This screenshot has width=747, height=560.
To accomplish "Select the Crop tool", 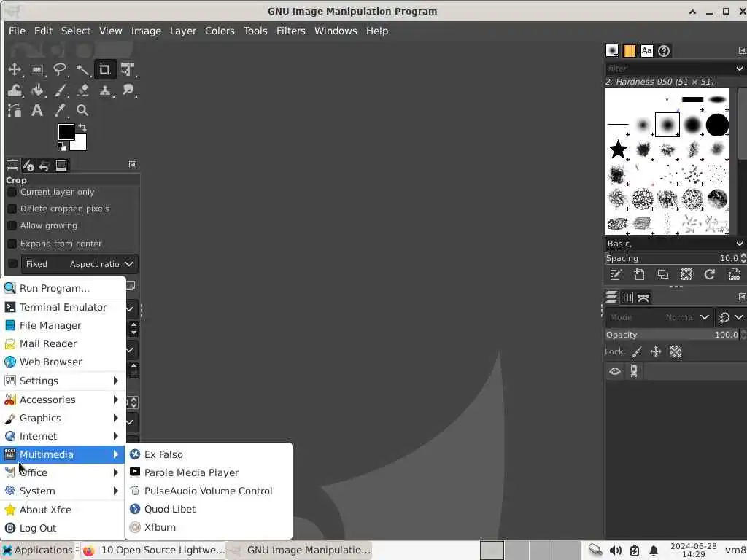I will tap(105, 69).
